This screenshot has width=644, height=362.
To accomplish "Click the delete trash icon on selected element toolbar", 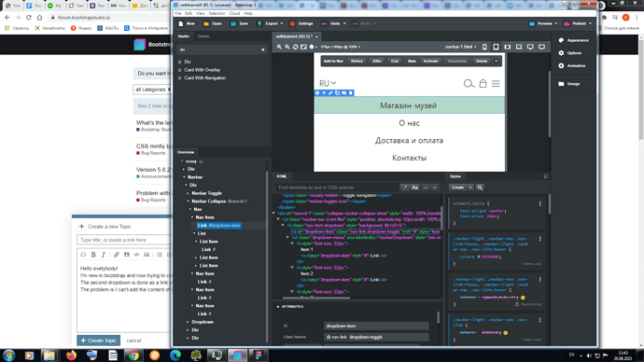I will pos(350,93).
